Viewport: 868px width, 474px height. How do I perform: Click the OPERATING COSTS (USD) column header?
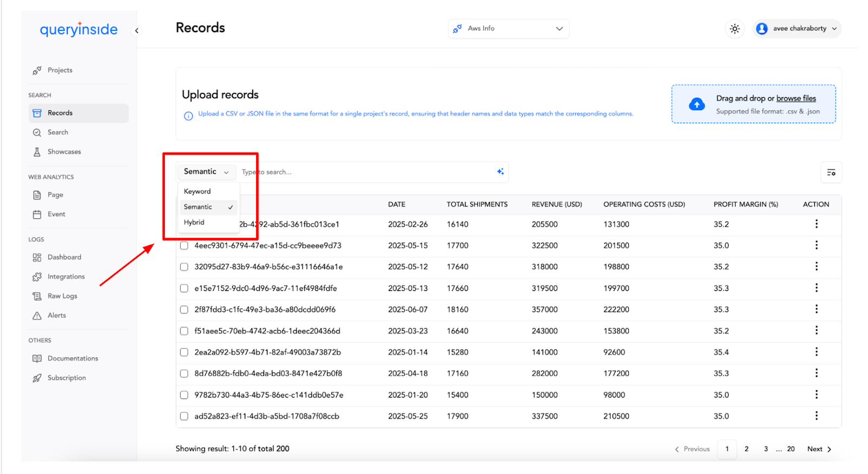tap(644, 205)
